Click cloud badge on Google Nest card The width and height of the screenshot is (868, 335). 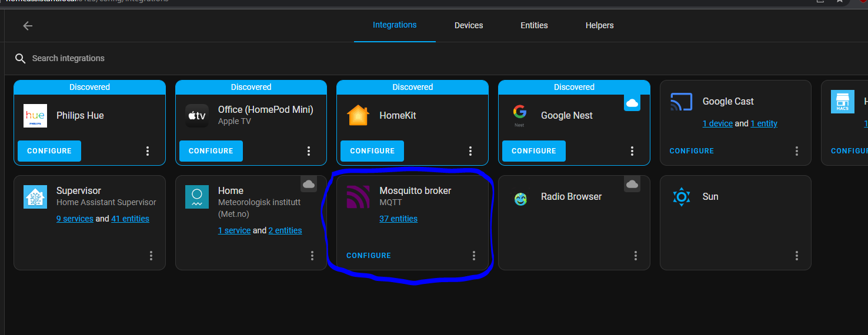point(632,103)
